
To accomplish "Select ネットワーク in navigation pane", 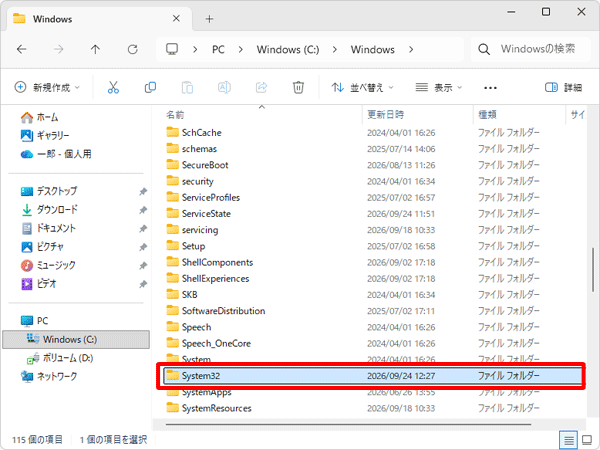I will [x=49, y=376].
